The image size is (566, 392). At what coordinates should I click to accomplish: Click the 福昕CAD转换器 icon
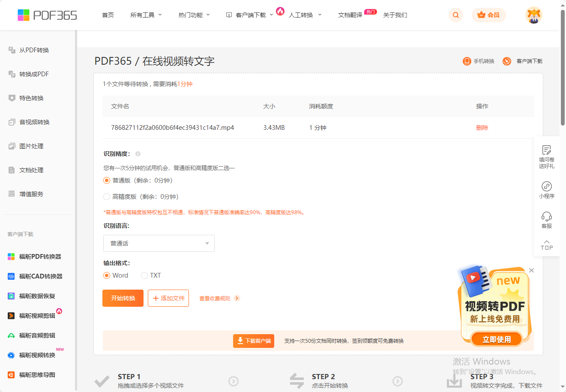(11, 276)
